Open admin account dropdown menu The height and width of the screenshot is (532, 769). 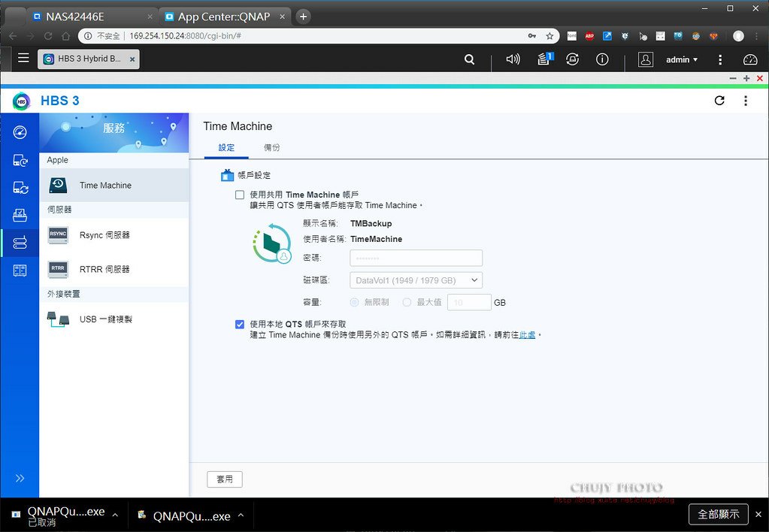(681, 60)
